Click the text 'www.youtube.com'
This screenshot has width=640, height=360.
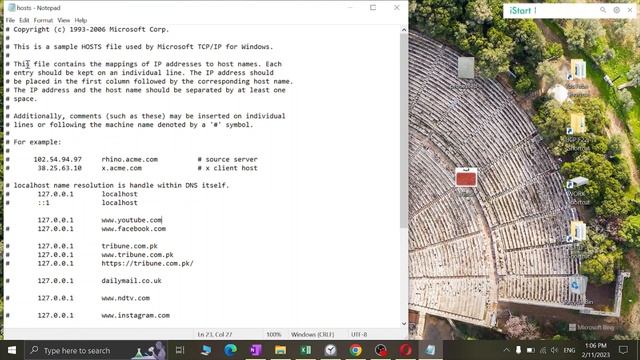click(x=131, y=220)
